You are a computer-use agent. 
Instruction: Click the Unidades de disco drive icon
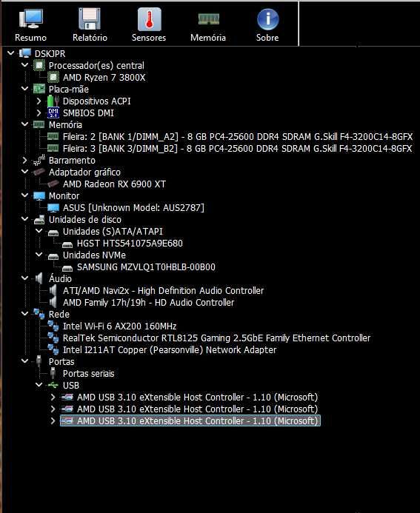tap(39, 220)
